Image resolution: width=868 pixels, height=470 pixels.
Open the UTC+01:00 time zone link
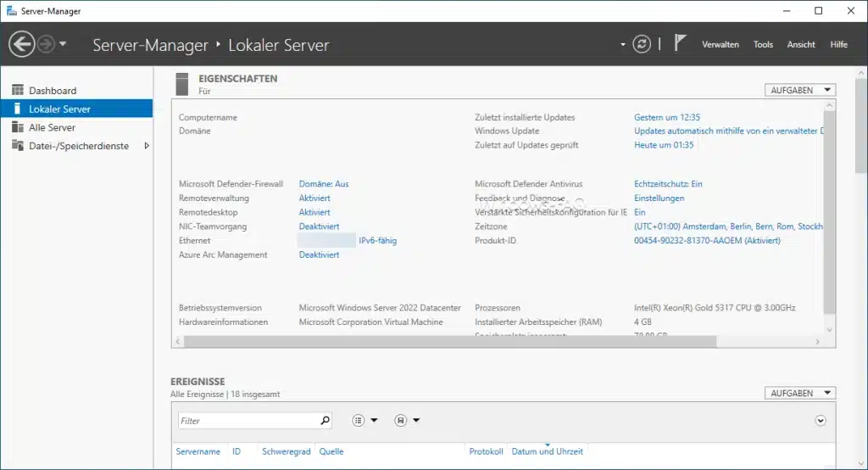[728, 227]
